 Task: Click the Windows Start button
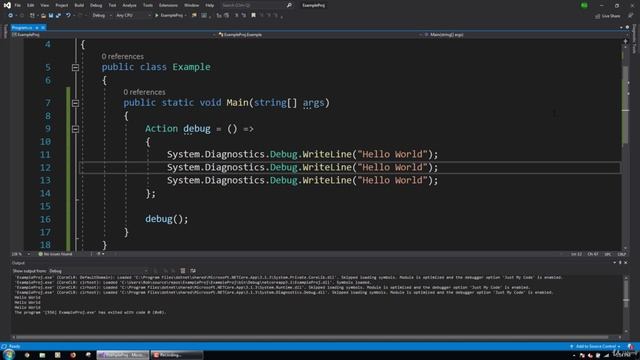click(x=9, y=355)
